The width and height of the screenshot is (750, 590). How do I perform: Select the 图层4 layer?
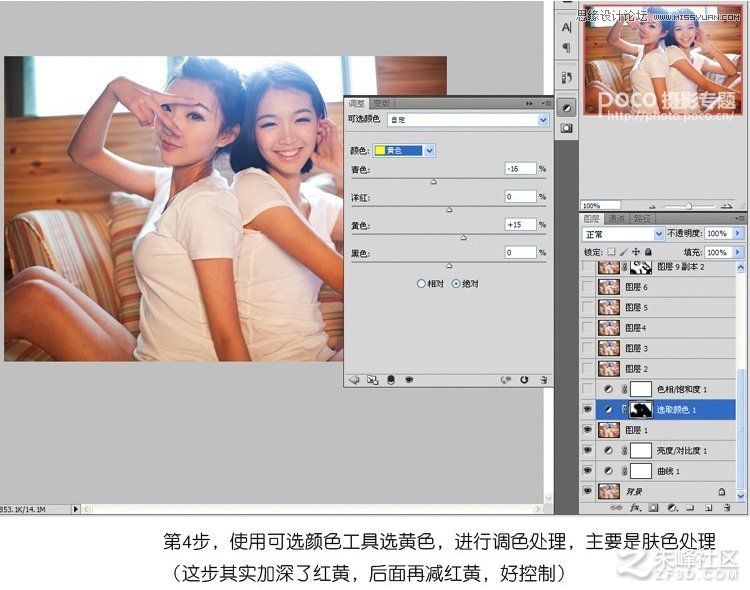click(666, 328)
